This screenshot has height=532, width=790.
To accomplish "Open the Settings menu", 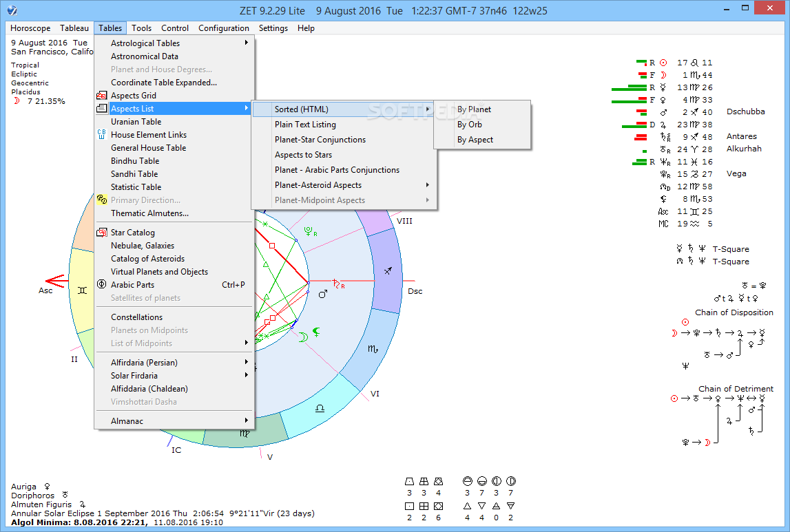I will point(273,28).
